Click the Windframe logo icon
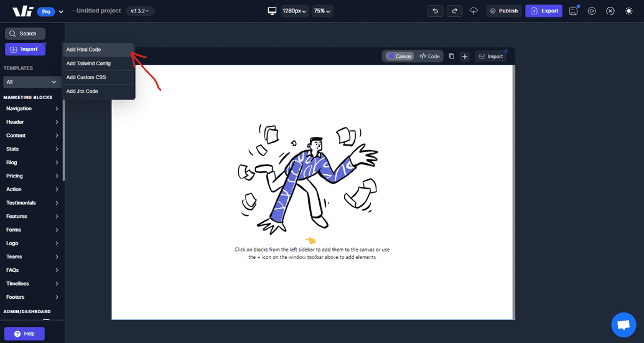 (22, 11)
